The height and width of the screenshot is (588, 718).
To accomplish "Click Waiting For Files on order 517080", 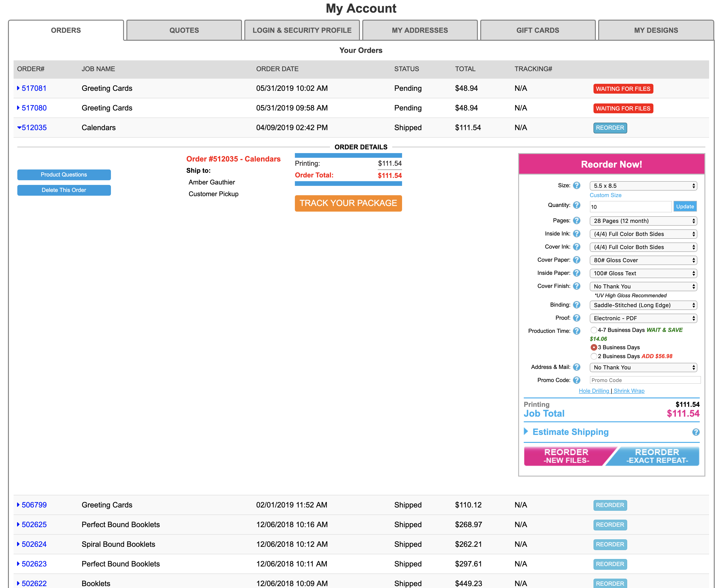I will pyautogui.click(x=623, y=108).
